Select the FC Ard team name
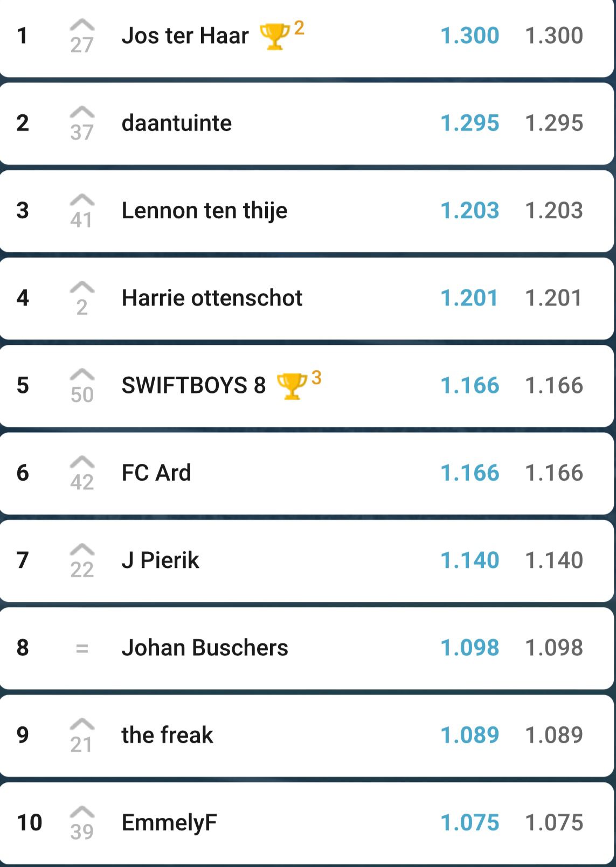This screenshot has height=867, width=616. (156, 473)
